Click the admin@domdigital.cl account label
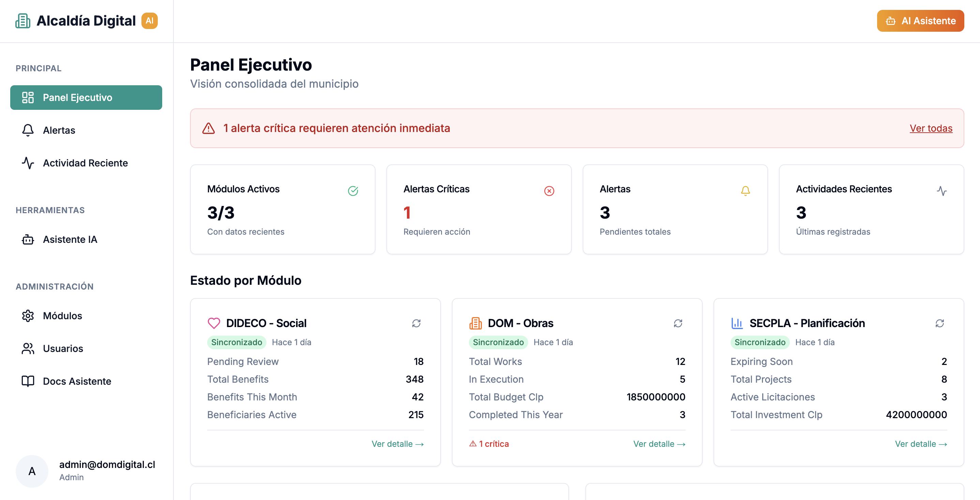This screenshot has width=980, height=500. 107,465
